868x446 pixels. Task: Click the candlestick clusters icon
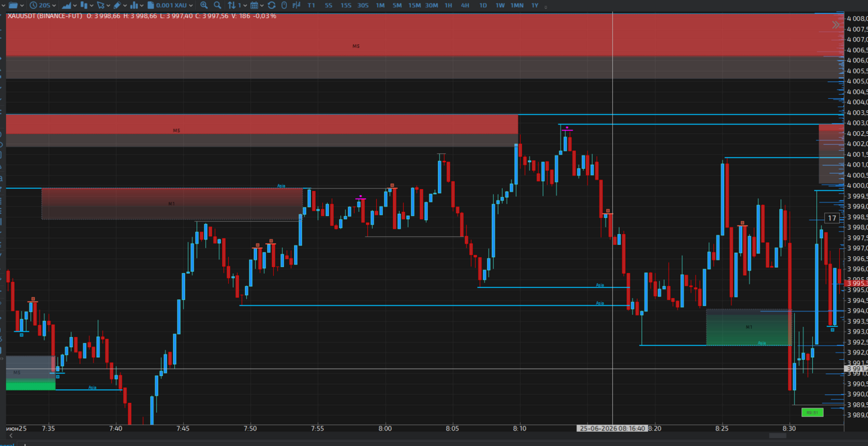coord(83,5)
